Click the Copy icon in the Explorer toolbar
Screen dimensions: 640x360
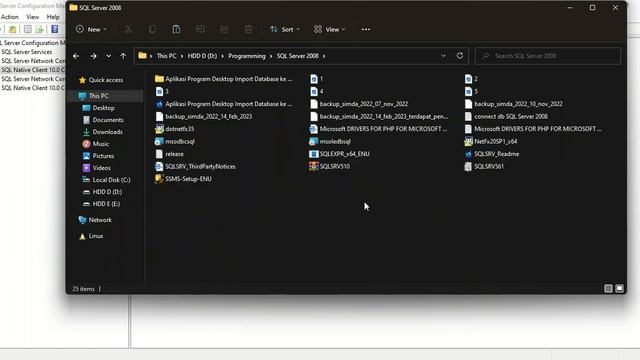point(152,29)
